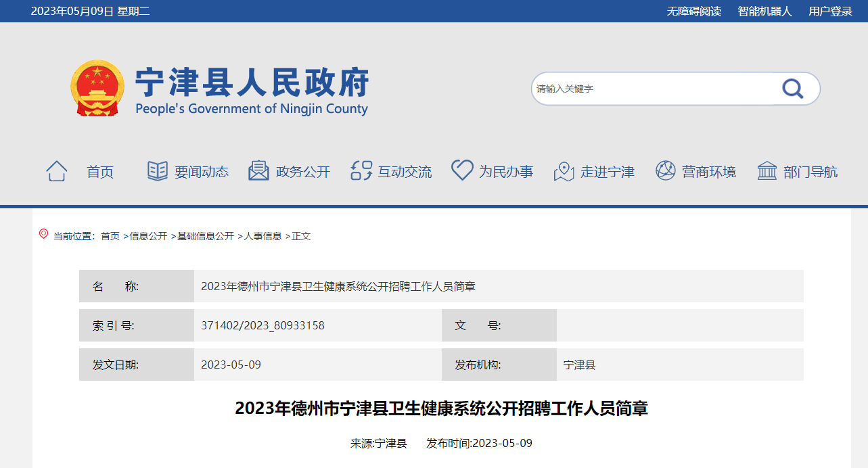Screen dimensions: 868x468
Task: Click the 来源:宁津县 text
Action: [x=378, y=444]
